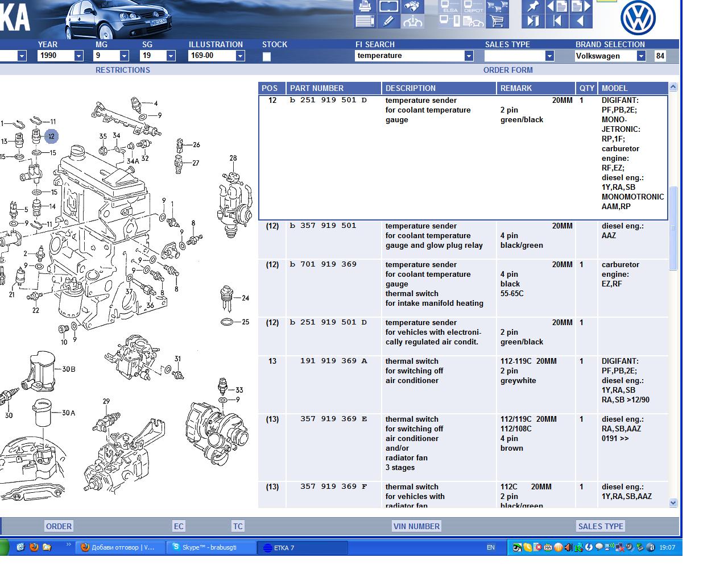728x582 pixels.
Task: Click the ORDER button at bottom
Action: click(59, 526)
